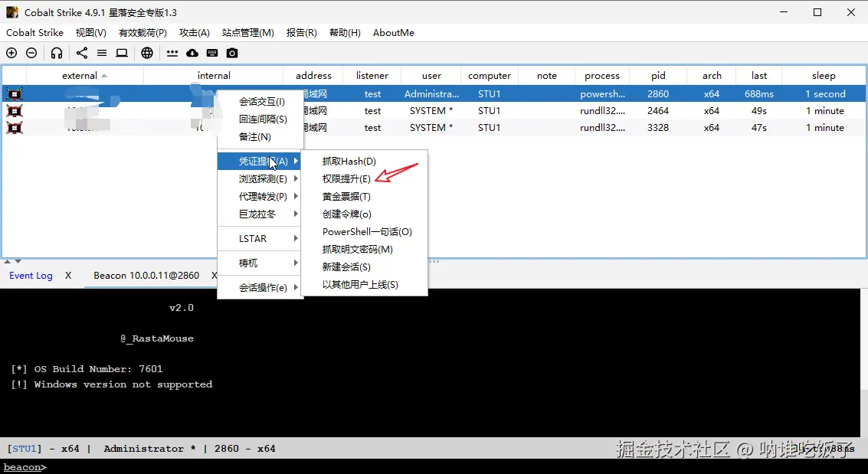Switch to the Beacon 10.0.0.11@2860 tab
This screenshot has height=474, width=868.
click(146, 276)
